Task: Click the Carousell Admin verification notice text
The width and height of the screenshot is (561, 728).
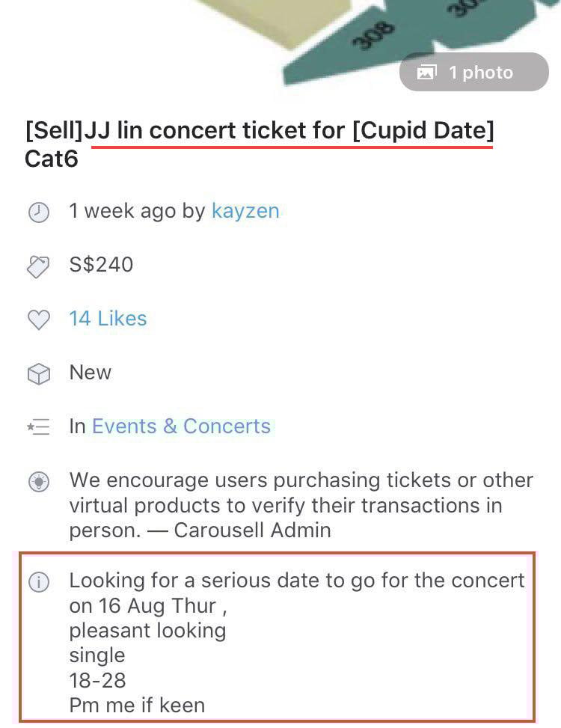Action: (x=301, y=505)
